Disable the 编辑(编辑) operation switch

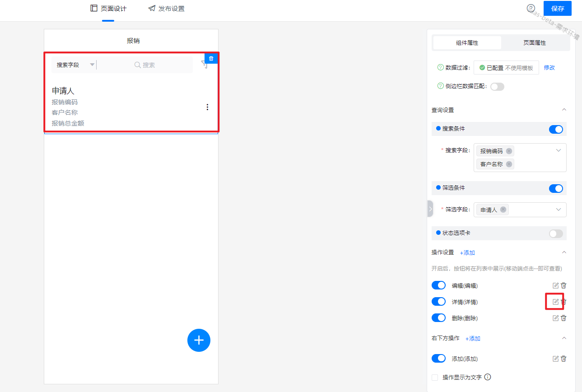[438, 285]
